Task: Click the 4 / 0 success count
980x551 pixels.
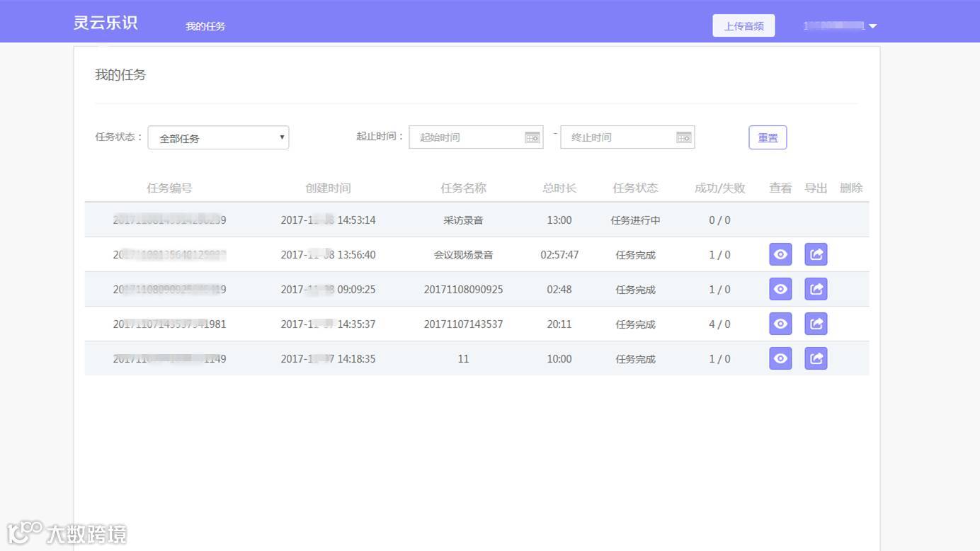Action: [x=719, y=324]
